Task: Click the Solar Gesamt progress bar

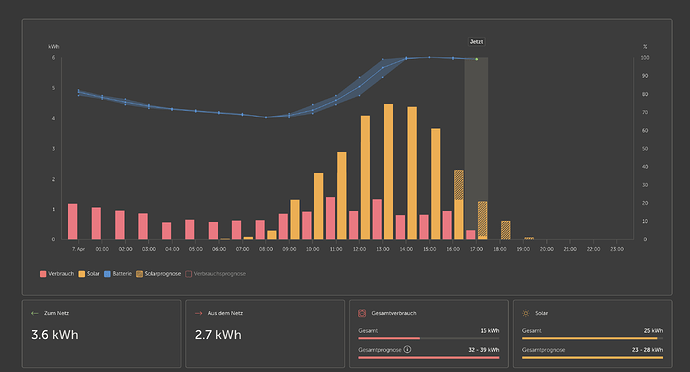Action: coord(592,338)
